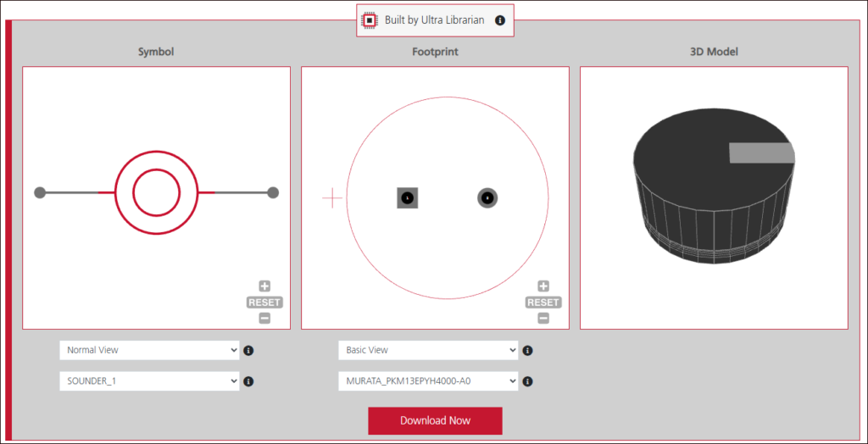This screenshot has height=444, width=868.
Task: Reset the Symbol preview view
Action: tap(264, 302)
